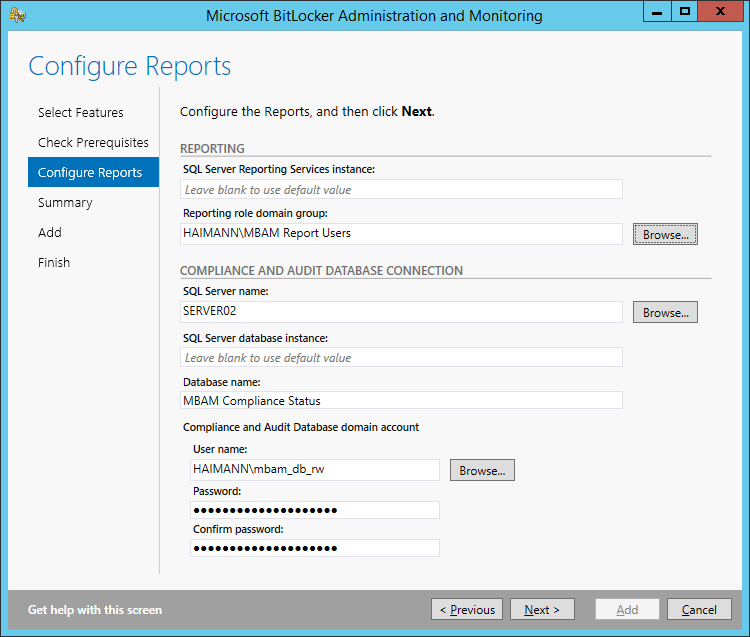Click the REPORTING section heading
The image size is (750, 637).
point(212,149)
